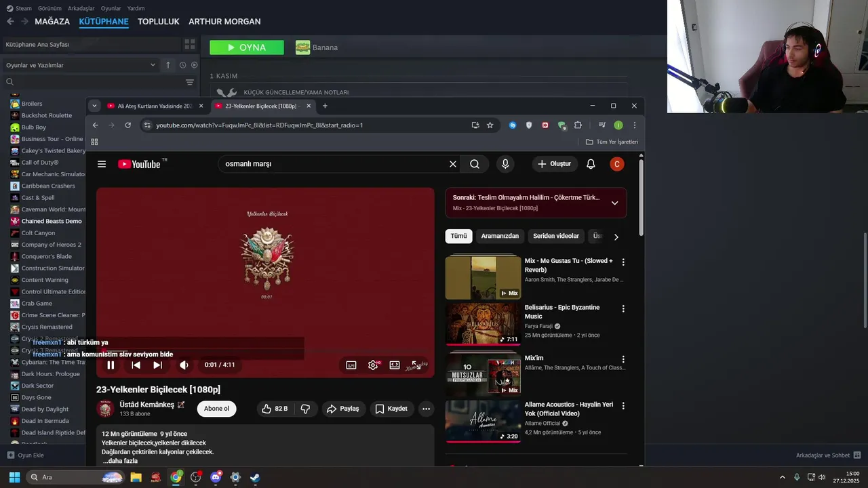Image resolution: width=868 pixels, height=488 pixels.
Task: Select the Aramanızdan filter chip
Action: (500, 236)
